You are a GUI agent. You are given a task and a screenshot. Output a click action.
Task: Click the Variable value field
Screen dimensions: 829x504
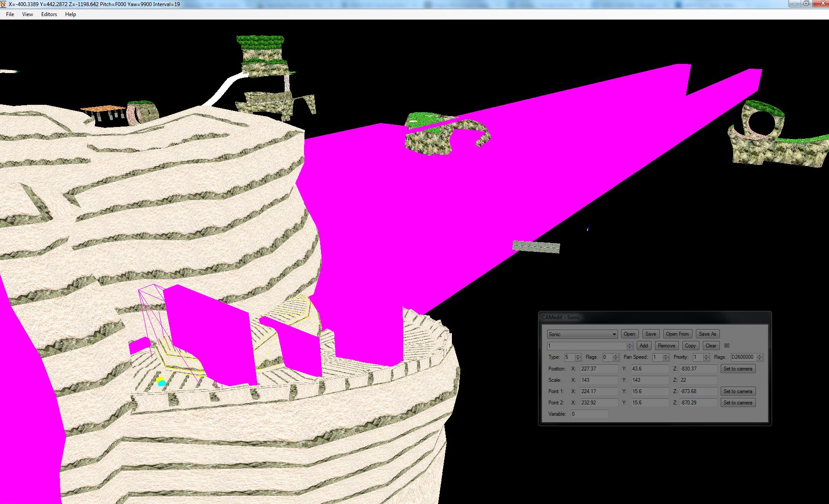(589, 414)
